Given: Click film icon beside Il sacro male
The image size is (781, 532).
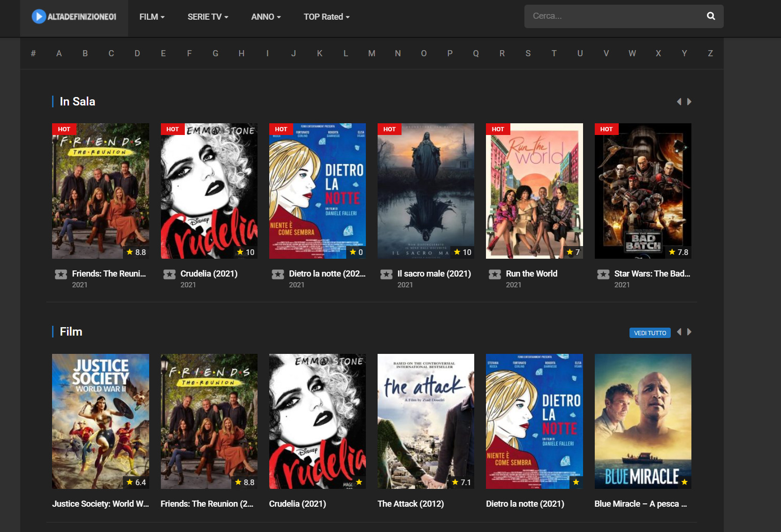Looking at the screenshot, I should pos(387,274).
